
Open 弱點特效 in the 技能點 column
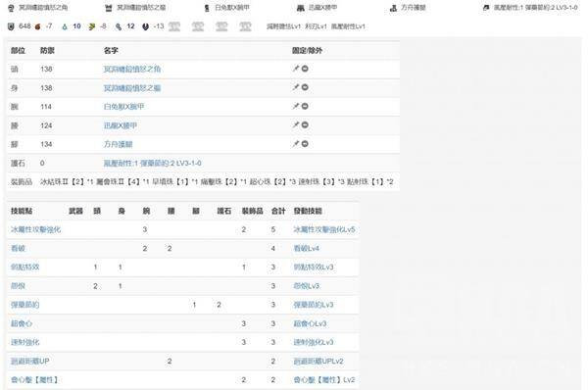click(x=25, y=267)
